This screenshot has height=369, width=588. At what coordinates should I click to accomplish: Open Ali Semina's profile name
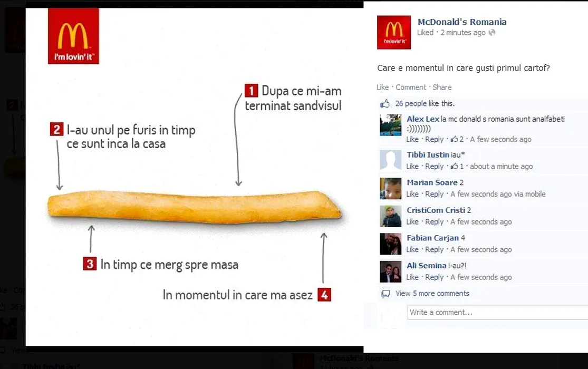[x=427, y=266]
